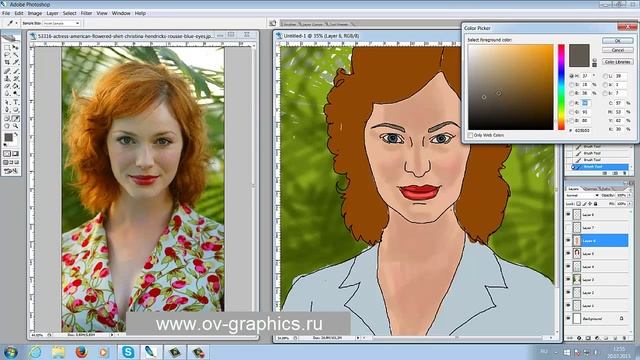Screen dimensions: 640x360
Task: Click the vertical hue slider in Color Picker
Action: coord(561,87)
